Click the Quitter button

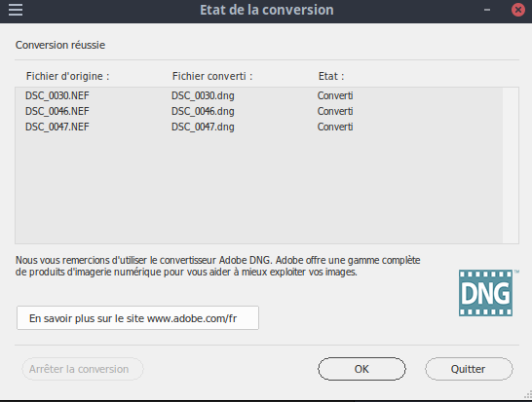click(469, 369)
